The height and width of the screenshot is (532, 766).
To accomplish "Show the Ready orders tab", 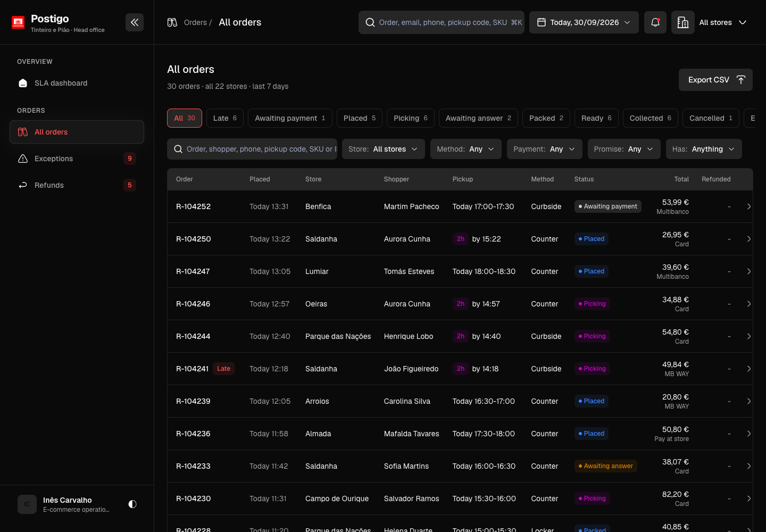I will 597,118.
